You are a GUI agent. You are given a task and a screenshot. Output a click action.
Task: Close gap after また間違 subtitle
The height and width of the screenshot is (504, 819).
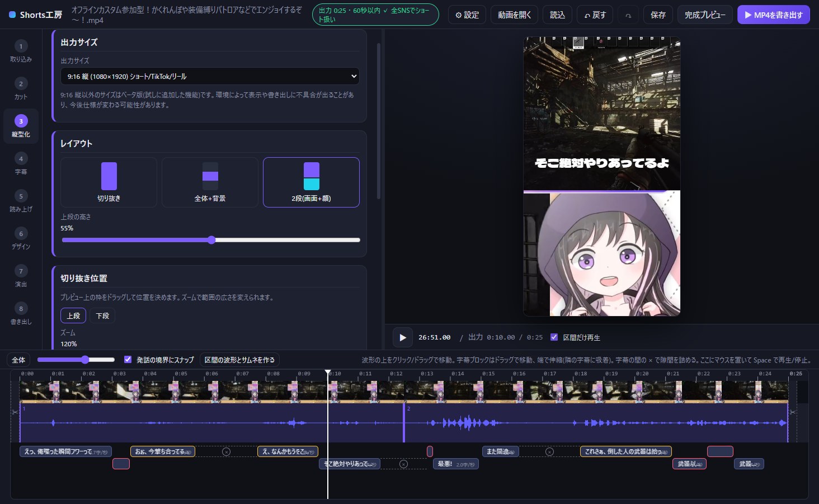[x=549, y=451]
